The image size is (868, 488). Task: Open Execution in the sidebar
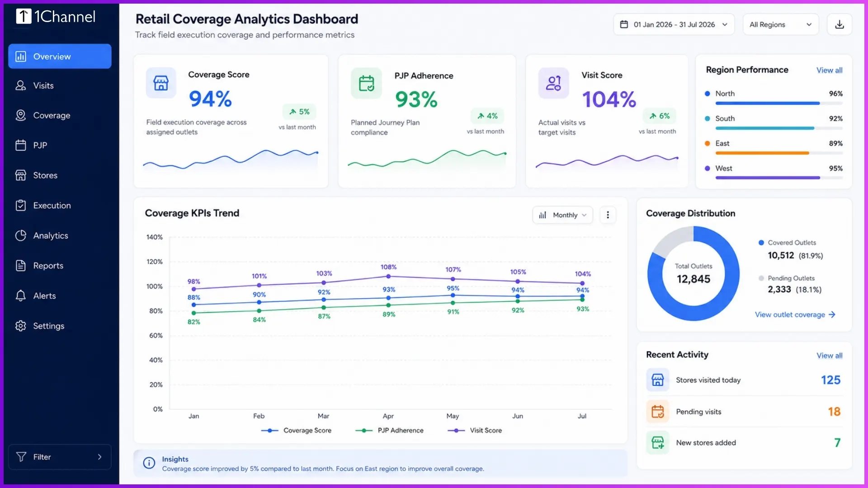60,205
